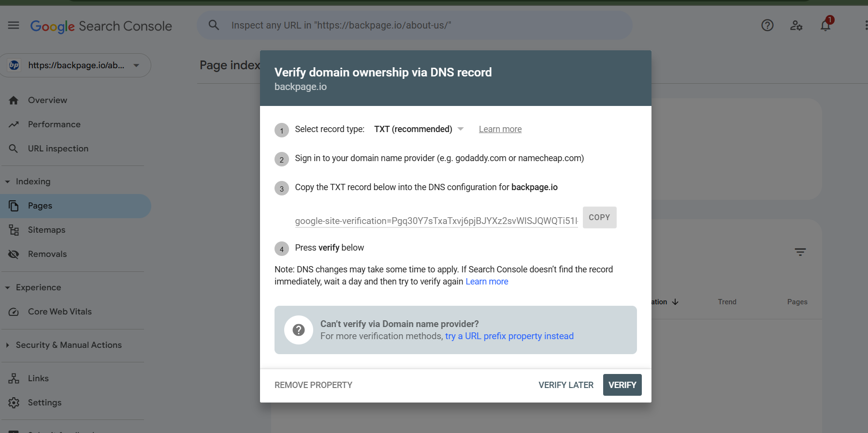The image size is (868, 433).
Task: Open the notifications bell
Action: click(825, 25)
